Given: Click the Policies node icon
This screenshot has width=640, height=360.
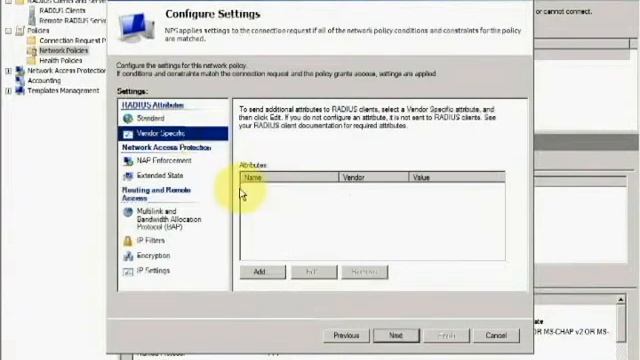Looking at the screenshot, I should [x=20, y=31].
